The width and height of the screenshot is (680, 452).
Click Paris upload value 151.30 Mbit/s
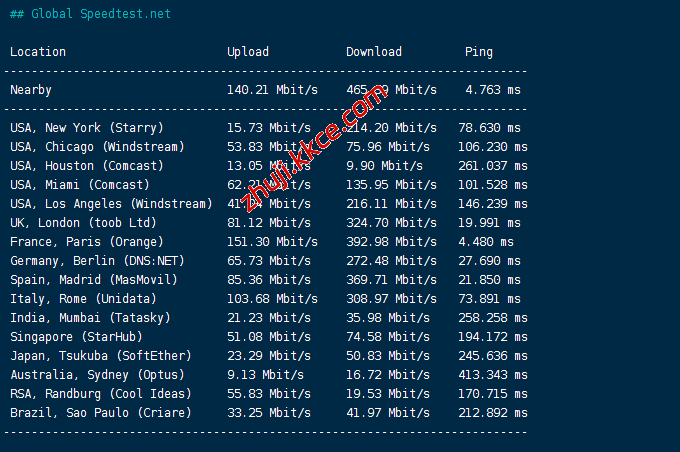click(272, 242)
